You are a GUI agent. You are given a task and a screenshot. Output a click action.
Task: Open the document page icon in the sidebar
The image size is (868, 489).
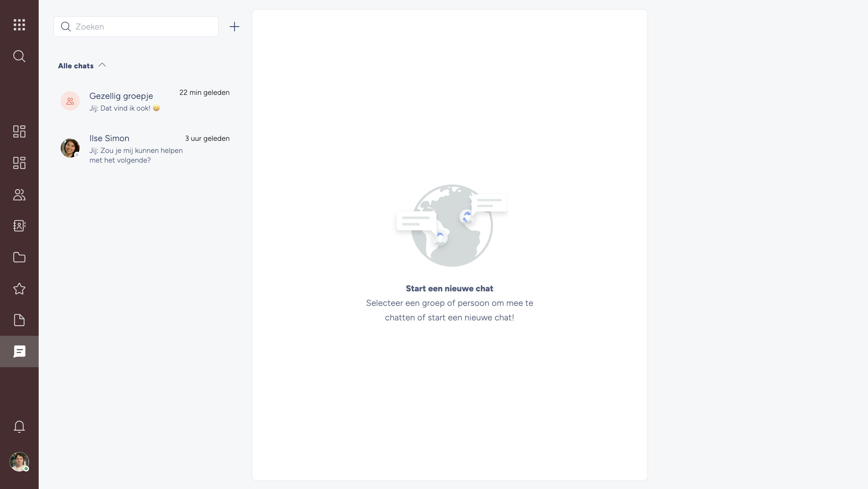point(19,320)
